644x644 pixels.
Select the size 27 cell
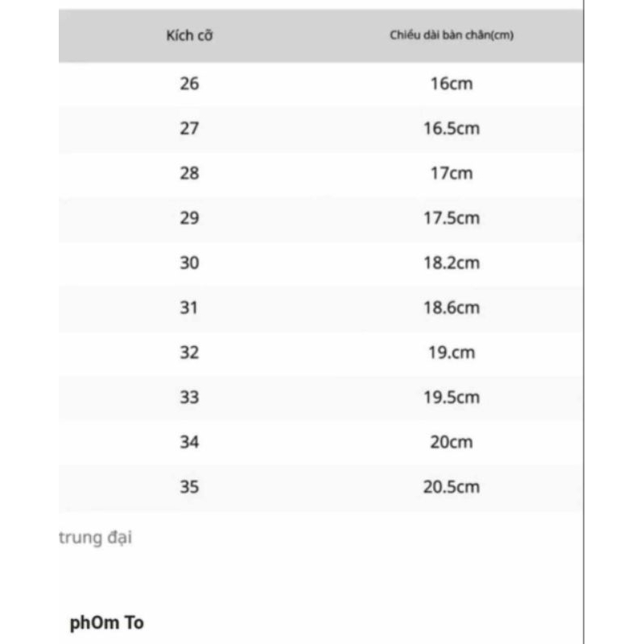[189, 128]
